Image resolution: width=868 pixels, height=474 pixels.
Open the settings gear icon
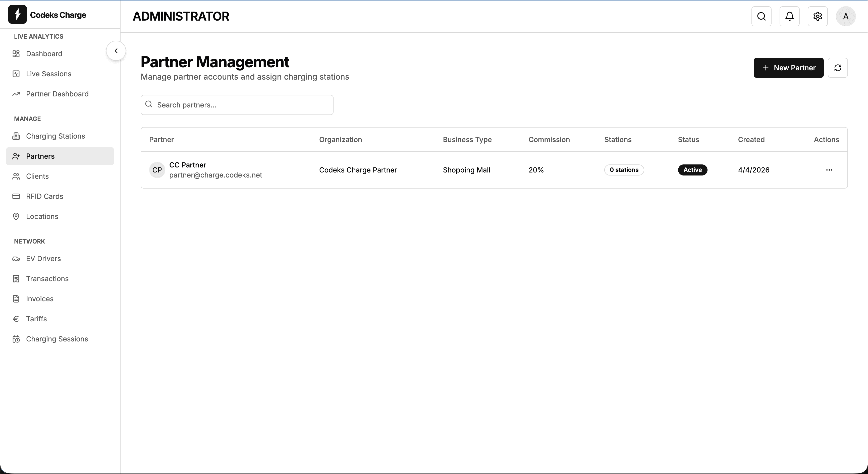click(x=818, y=16)
